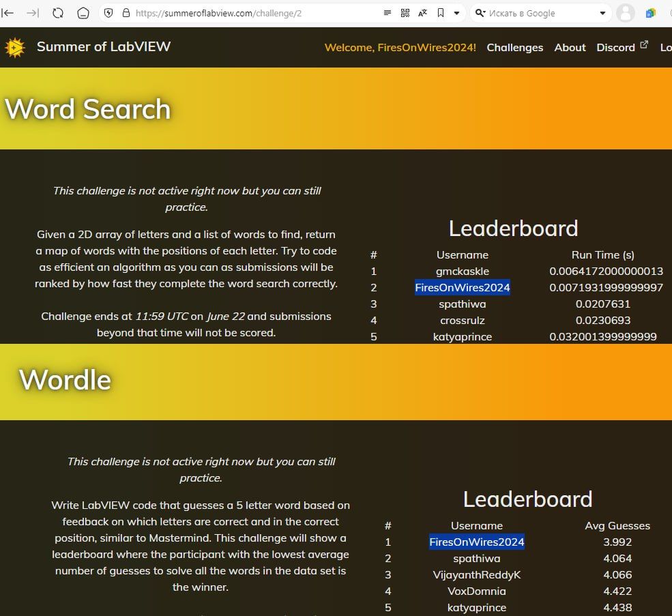Select run time 0.0071931999999997
Screen dimensions: 672x616
[x=606, y=288]
